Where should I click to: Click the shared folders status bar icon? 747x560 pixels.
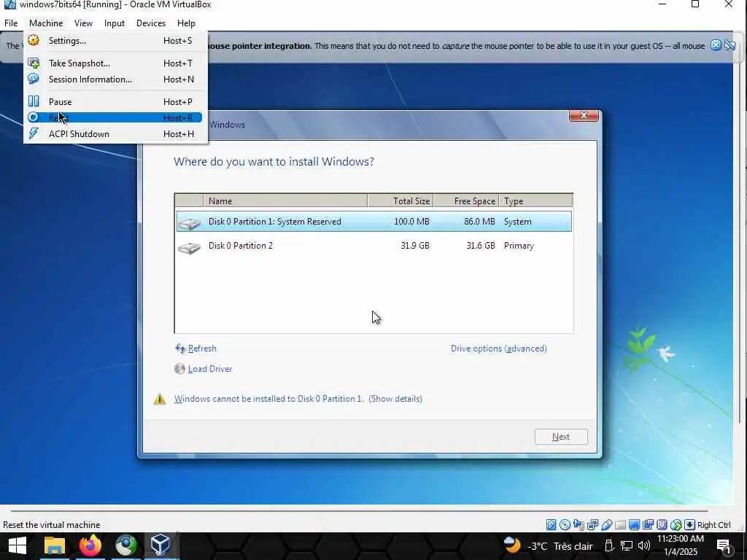click(x=620, y=525)
